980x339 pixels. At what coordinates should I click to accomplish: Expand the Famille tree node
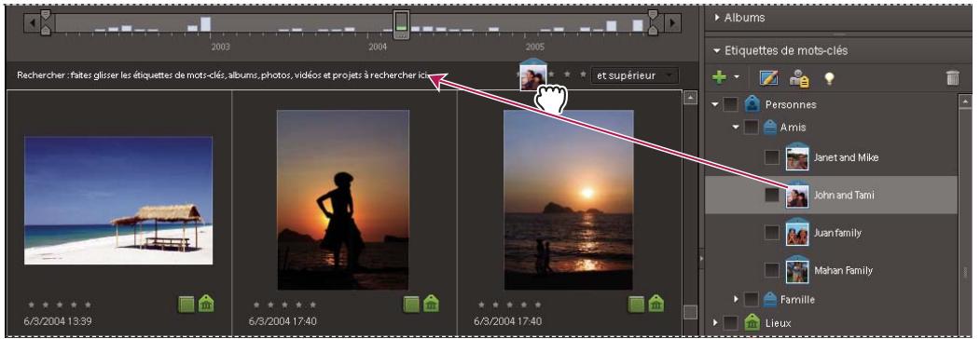[x=737, y=300]
